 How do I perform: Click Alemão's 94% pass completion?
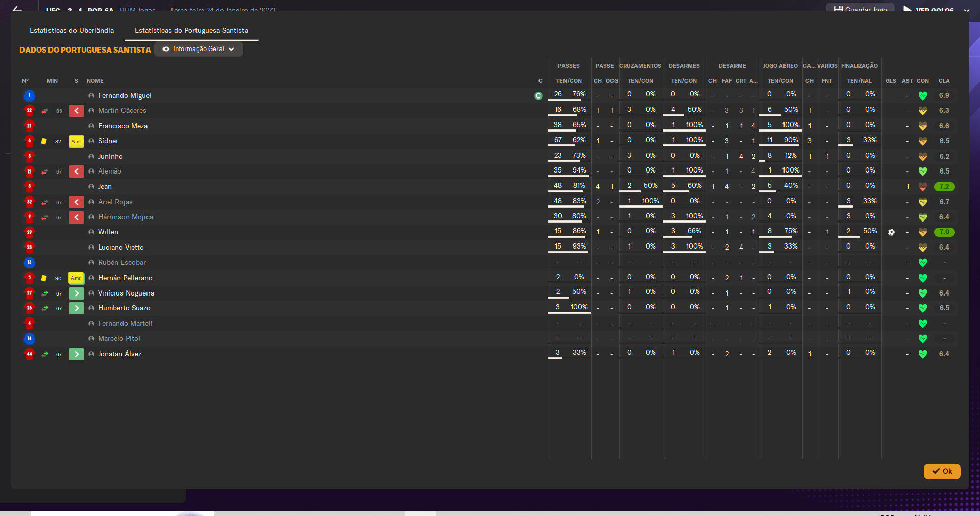click(x=579, y=170)
